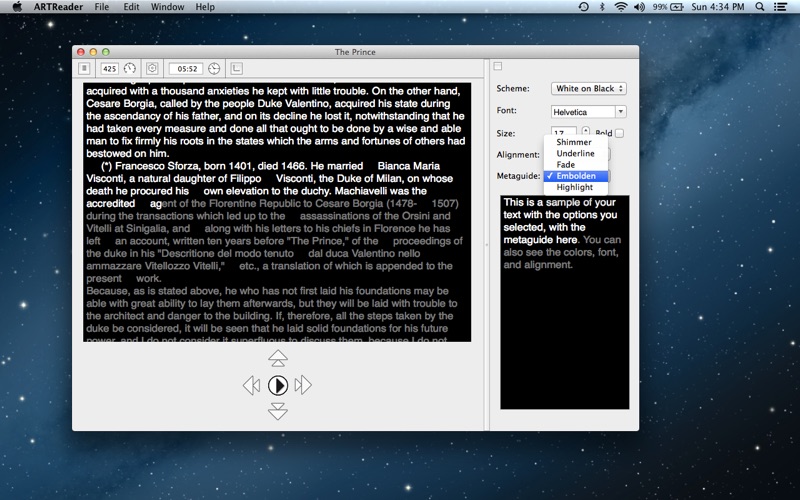Click the 05:52 time field
The height and width of the screenshot is (500, 800).
(186, 68)
